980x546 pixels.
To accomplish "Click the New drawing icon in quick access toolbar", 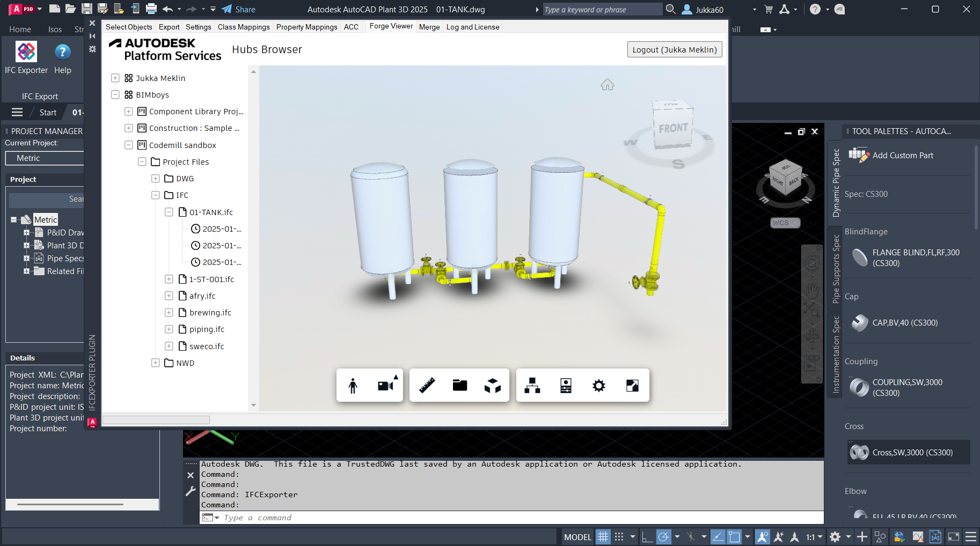I will (x=54, y=9).
